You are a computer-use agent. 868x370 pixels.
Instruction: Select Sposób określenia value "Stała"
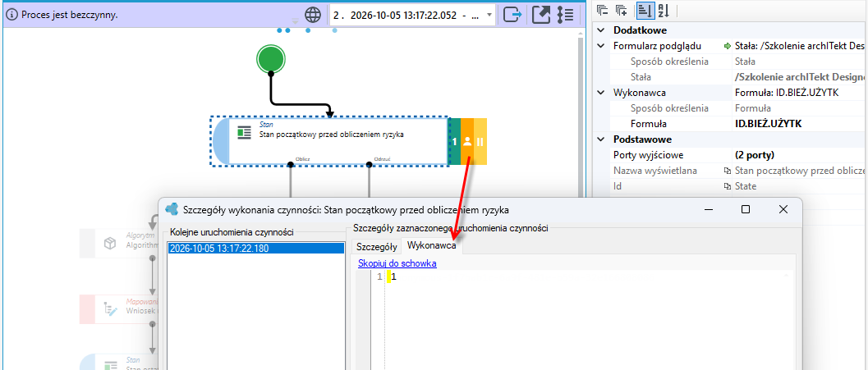pyautogui.click(x=745, y=62)
